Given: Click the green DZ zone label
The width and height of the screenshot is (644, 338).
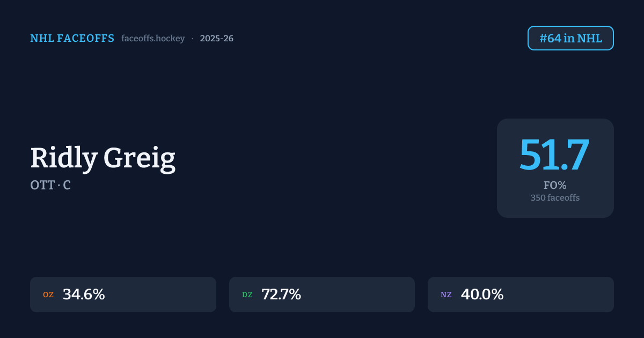Looking at the screenshot, I should click(x=247, y=295).
